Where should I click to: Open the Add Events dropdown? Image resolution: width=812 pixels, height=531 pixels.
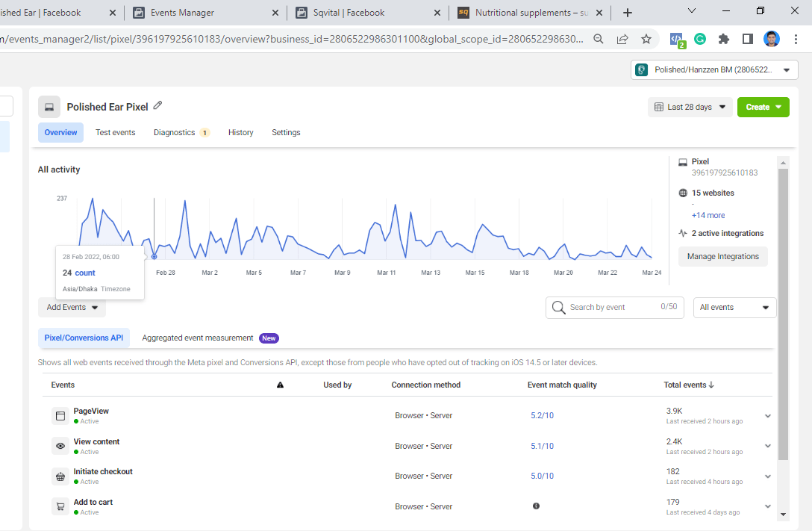pyautogui.click(x=72, y=308)
